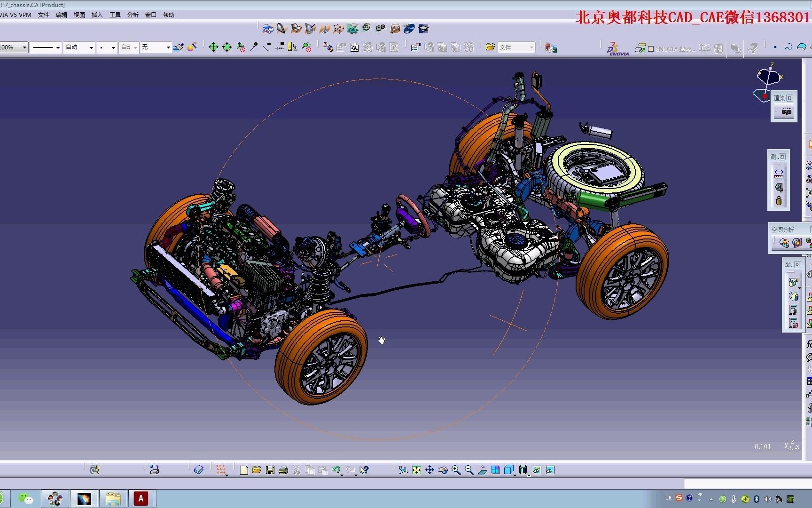The image size is (812, 508).
Task: Open the 编辑 (Edit) menu
Action: tap(62, 15)
